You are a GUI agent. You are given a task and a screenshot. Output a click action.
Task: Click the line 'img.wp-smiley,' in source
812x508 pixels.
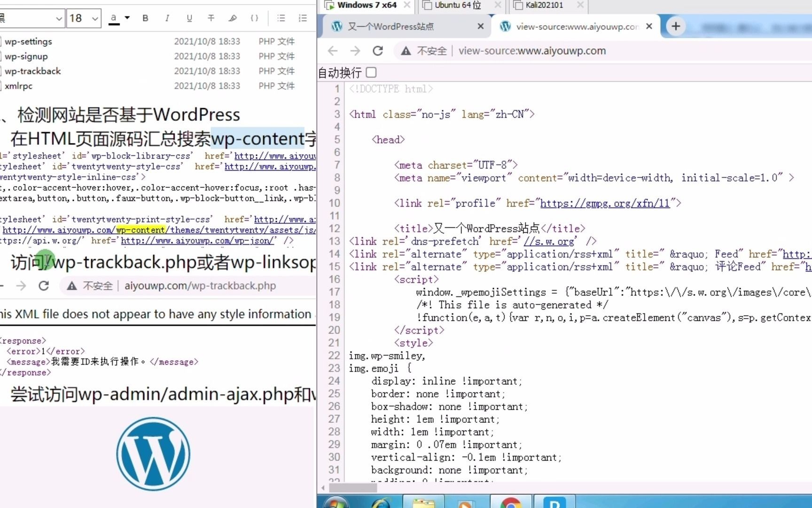pos(387,356)
